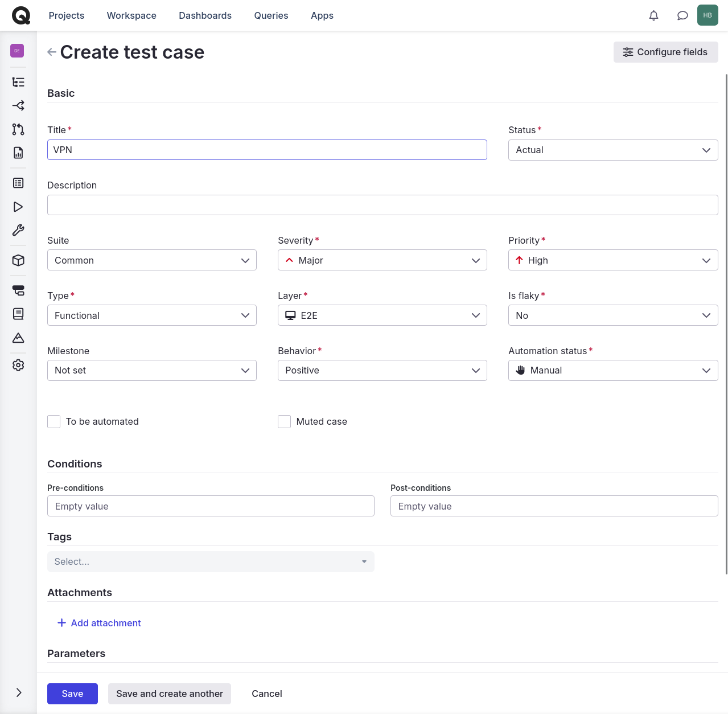The width and height of the screenshot is (728, 714).
Task: Open the Layer dropdown showing E2E
Action: (x=382, y=315)
